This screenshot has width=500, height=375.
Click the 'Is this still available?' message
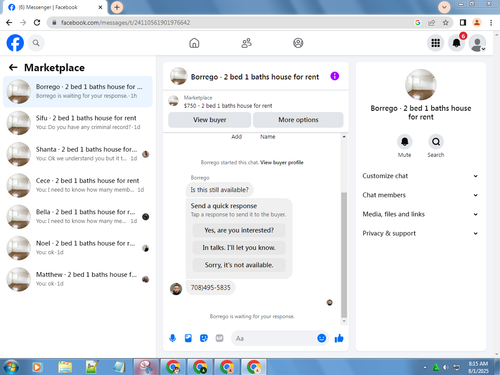click(219, 190)
